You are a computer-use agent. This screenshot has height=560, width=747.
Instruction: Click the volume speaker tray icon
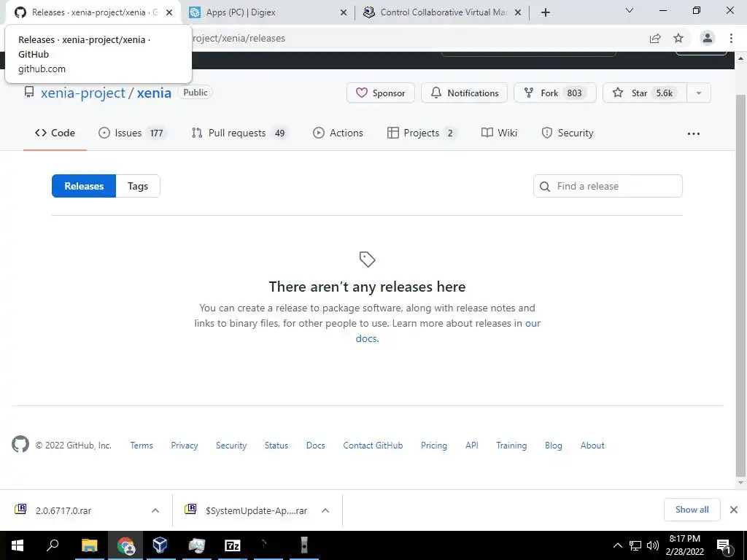tap(653, 545)
